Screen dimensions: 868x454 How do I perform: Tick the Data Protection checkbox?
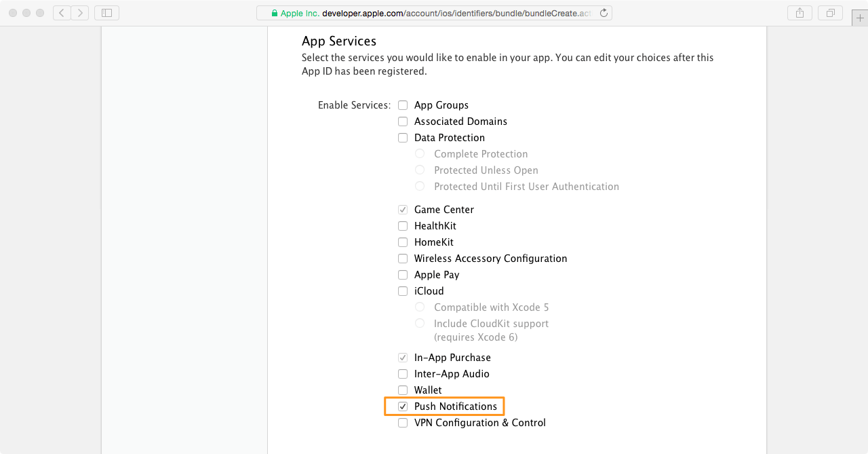[403, 138]
